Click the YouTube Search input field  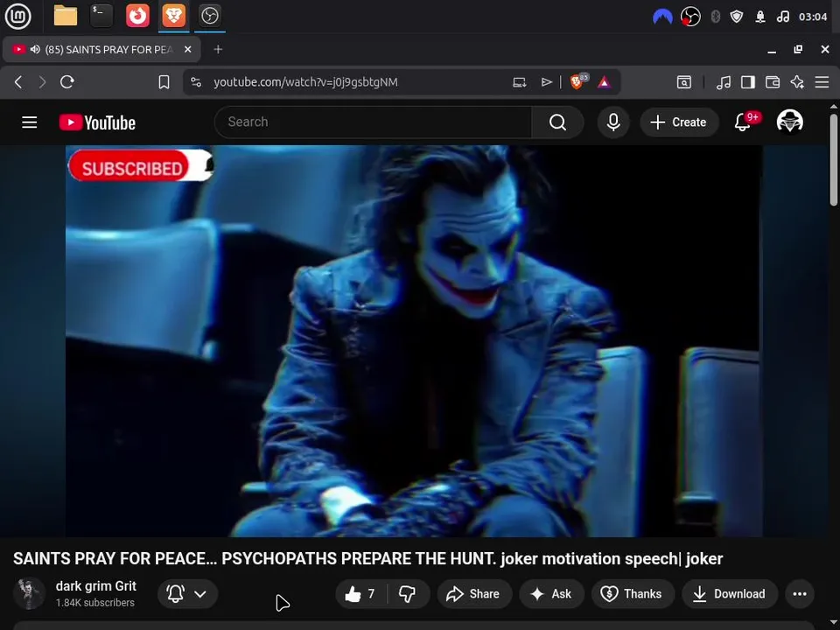(373, 122)
